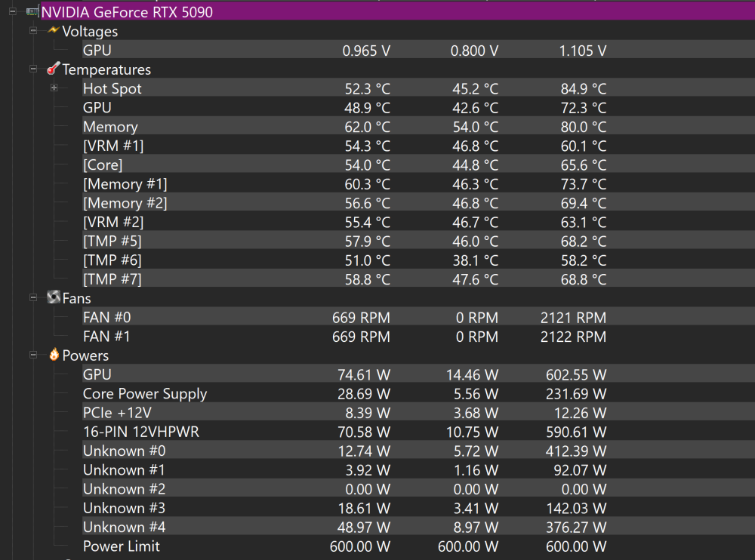Select the [VRM #1] sensor row
Viewport: 755px width, 560px height.
418,146
